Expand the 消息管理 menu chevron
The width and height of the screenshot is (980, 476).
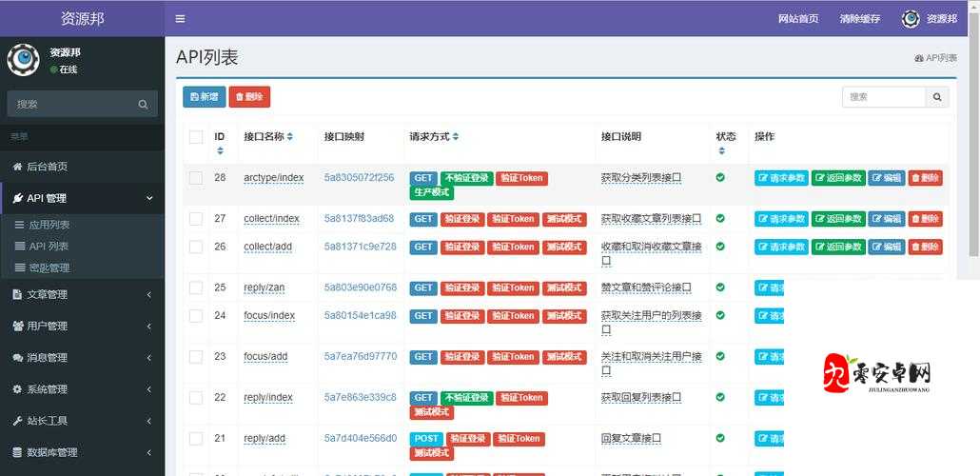click(x=149, y=358)
